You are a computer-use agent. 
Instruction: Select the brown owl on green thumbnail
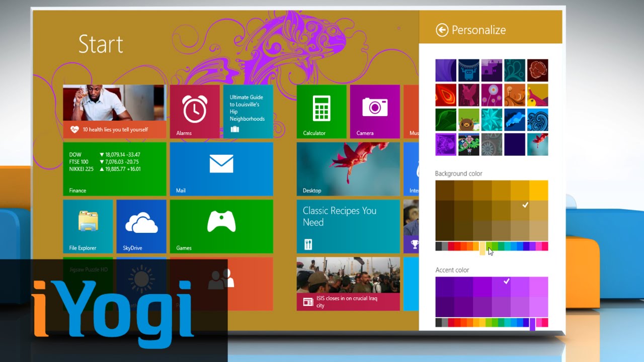[469, 120]
